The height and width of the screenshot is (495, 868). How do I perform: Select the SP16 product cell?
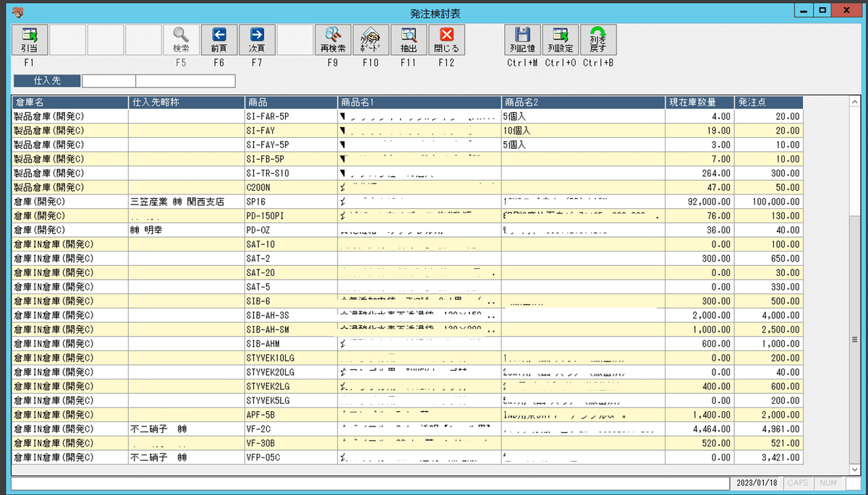coord(291,202)
